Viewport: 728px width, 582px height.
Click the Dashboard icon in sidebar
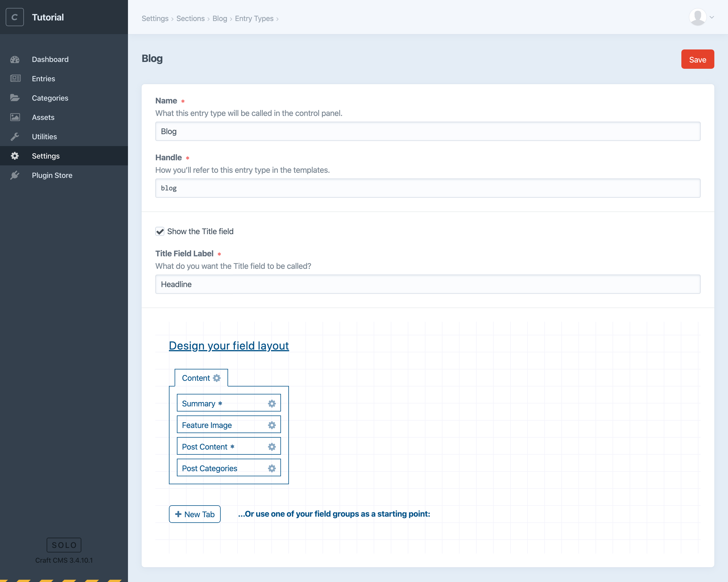click(16, 59)
